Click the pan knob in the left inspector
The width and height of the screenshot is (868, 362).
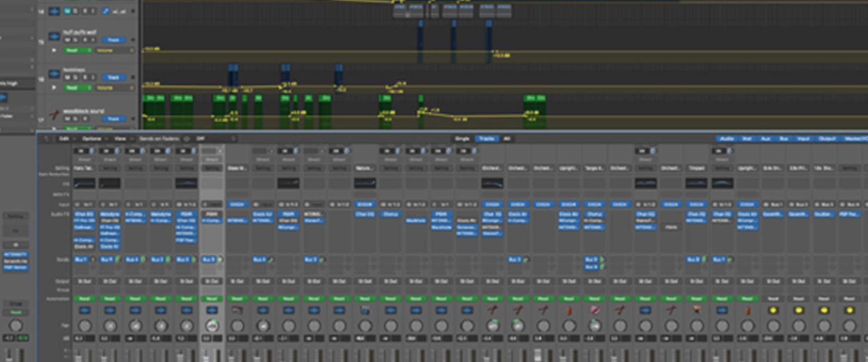click(x=15, y=326)
